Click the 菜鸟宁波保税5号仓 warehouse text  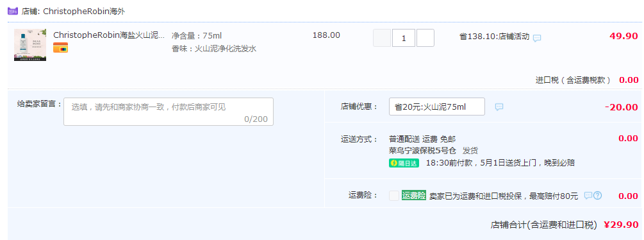(423, 151)
